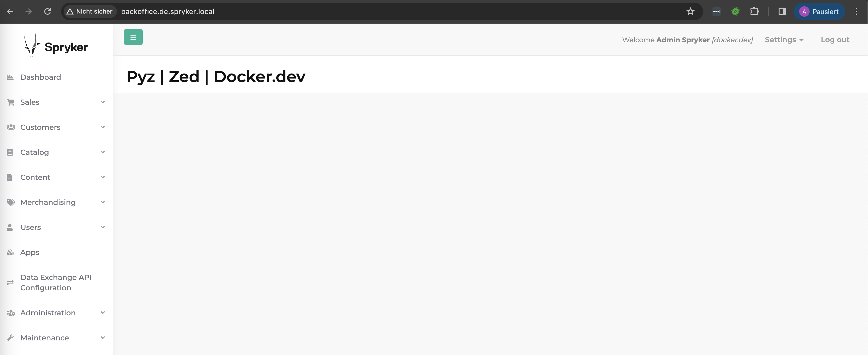Click the browser bookmark star icon
The width and height of the screenshot is (868, 355).
690,11
